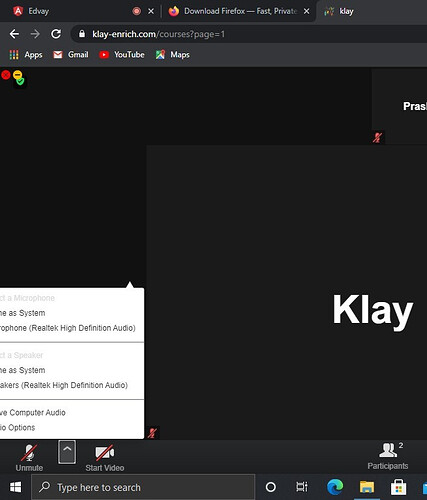Open the Apps grid shortcut
Image resolution: width=427 pixels, height=500 pixels.
click(26, 55)
